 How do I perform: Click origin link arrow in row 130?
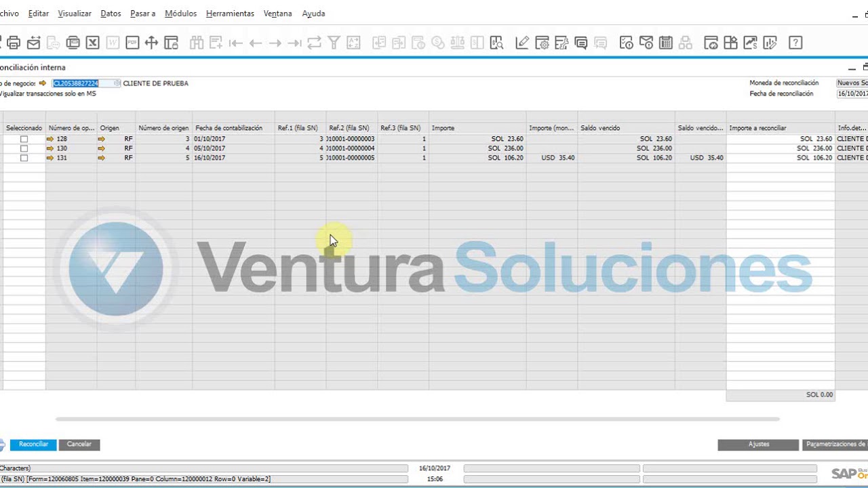[102, 148]
